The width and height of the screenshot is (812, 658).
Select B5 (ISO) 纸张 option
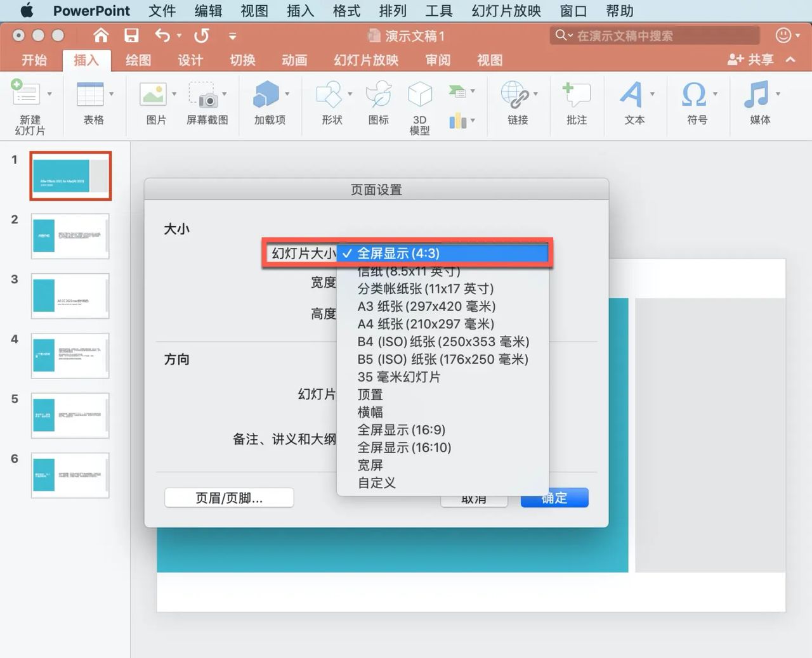click(443, 359)
